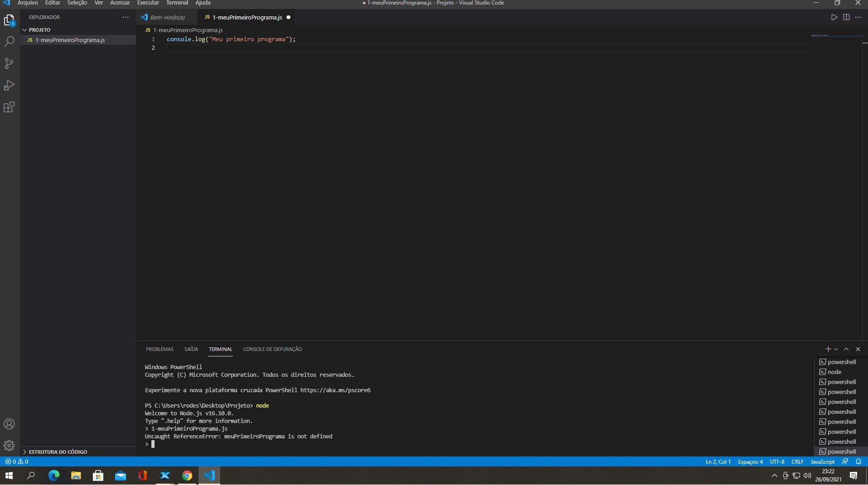Open Explorer views and more actions menu
868x485 pixels.
pos(126,17)
